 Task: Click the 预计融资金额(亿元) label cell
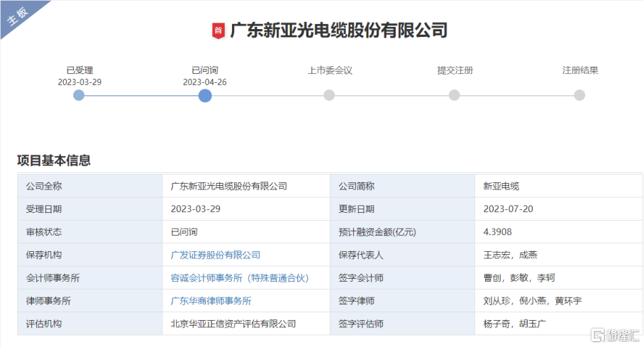(x=403, y=232)
